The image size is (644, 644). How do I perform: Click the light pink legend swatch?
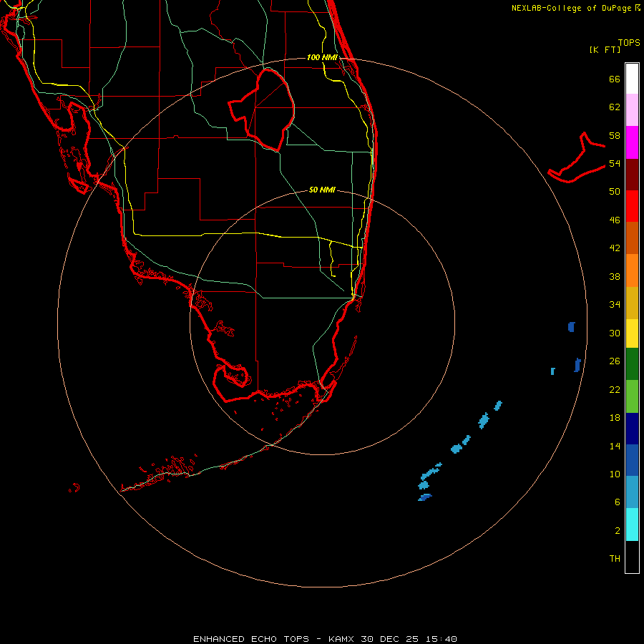point(632,110)
